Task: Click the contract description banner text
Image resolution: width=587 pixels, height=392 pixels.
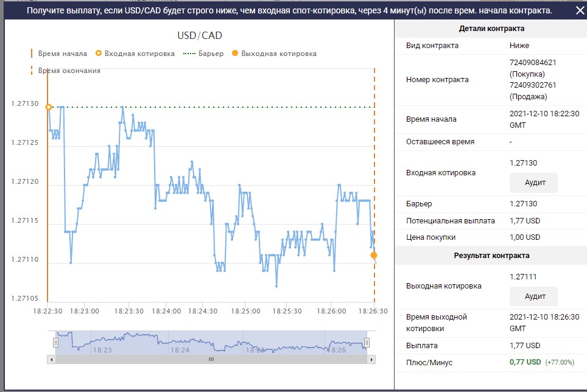Action: [289, 10]
